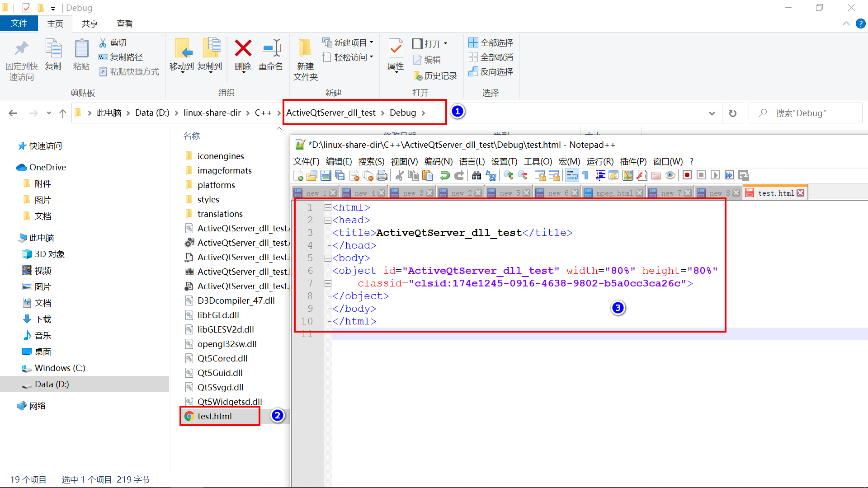Toggle Word Wrap toolbar button

coord(572,175)
